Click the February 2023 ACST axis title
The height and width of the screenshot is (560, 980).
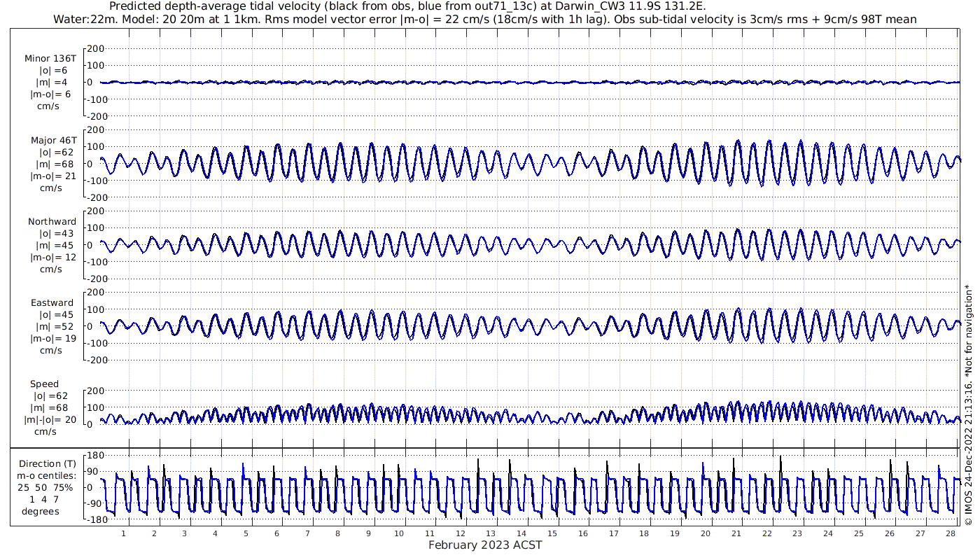click(x=485, y=545)
